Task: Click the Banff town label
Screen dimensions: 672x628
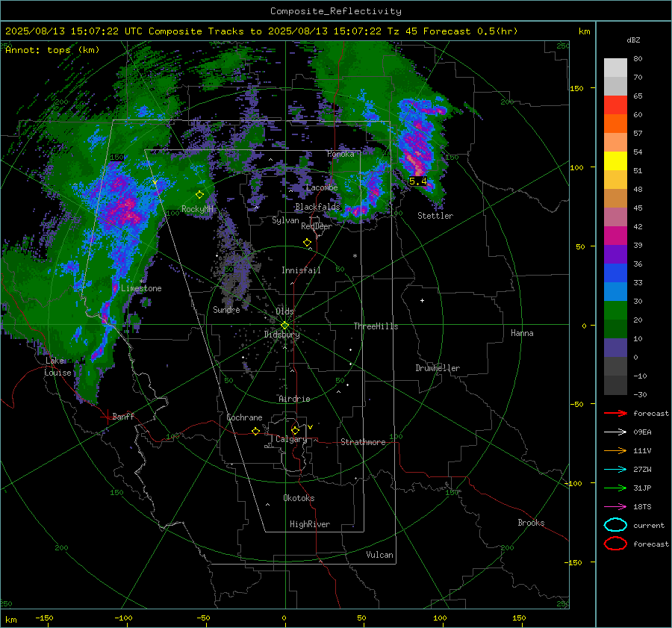Action: coord(123,417)
